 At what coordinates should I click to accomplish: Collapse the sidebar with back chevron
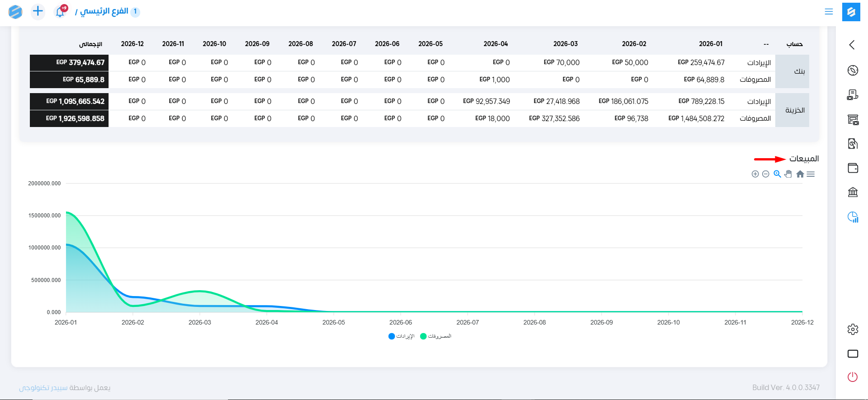click(x=852, y=45)
